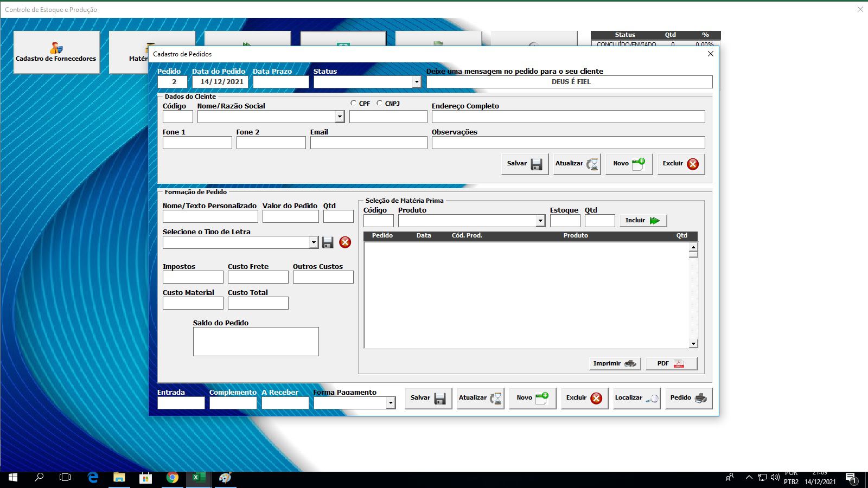Expand the Forma Pagamento dropdown
The width and height of the screenshot is (868, 488).
pos(391,403)
